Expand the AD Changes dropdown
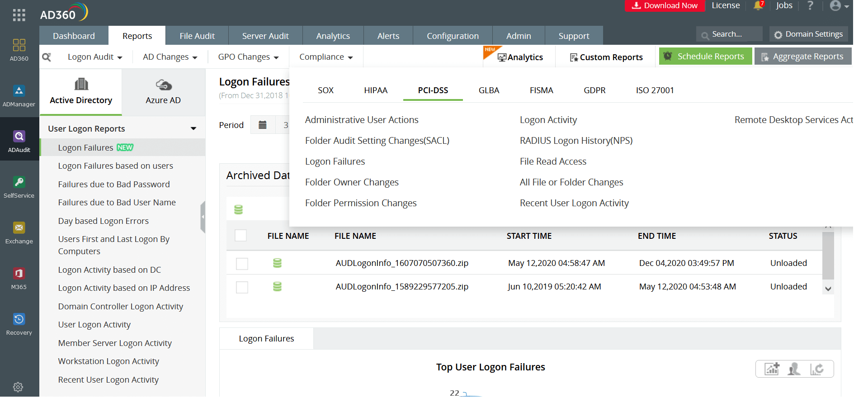868x398 pixels. [170, 57]
